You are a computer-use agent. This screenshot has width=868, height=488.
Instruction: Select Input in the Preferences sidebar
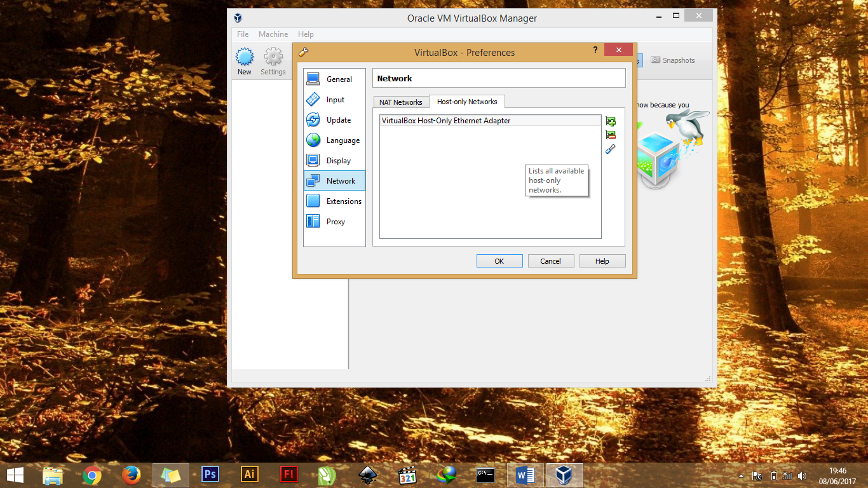pyautogui.click(x=334, y=100)
